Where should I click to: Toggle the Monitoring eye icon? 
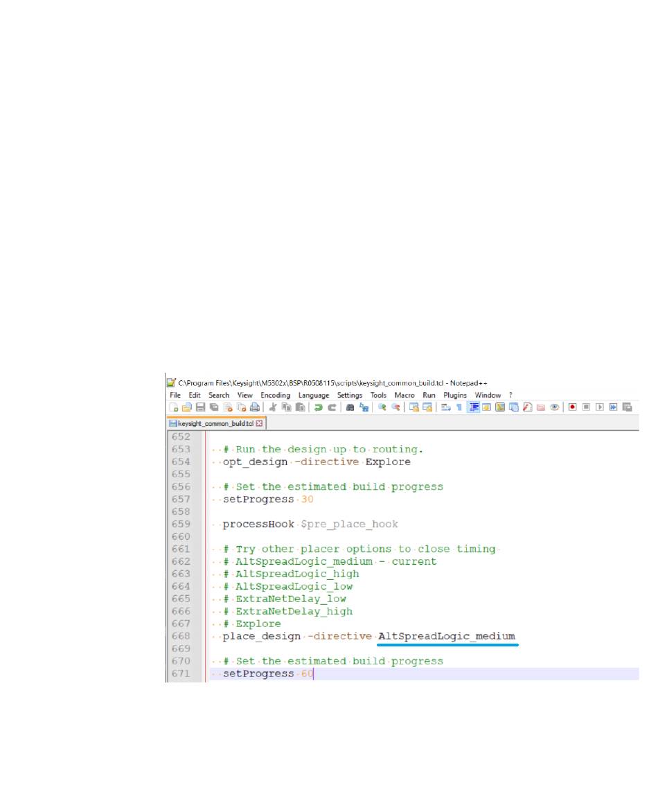pyautogui.click(x=554, y=407)
